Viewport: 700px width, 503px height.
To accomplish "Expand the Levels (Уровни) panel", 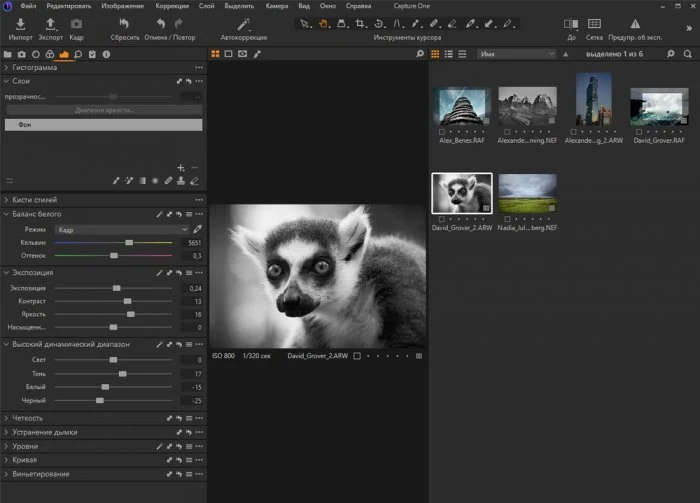I will click(x=6, y=446).
